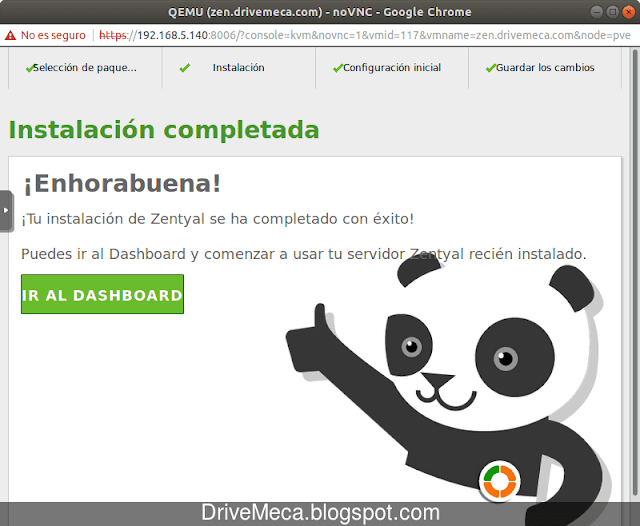
Task: Minimize the Chrome window
Action: (597, 12)
